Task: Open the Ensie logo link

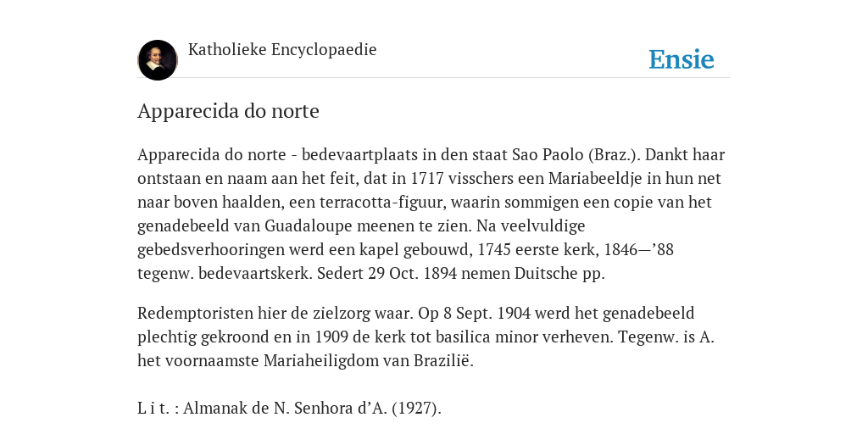Action: pos(682,59)
